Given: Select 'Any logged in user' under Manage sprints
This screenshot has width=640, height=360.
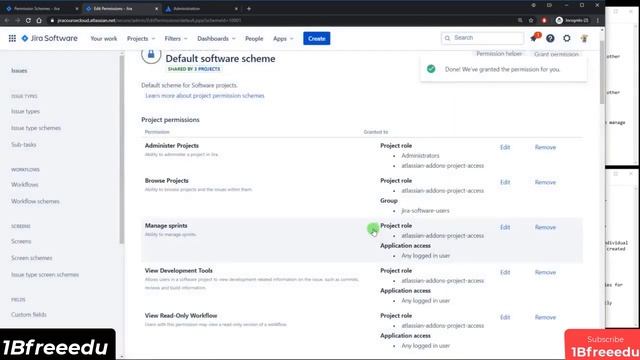Looking at the screenshot, I should pyautogui.click(x=426, y=256).
